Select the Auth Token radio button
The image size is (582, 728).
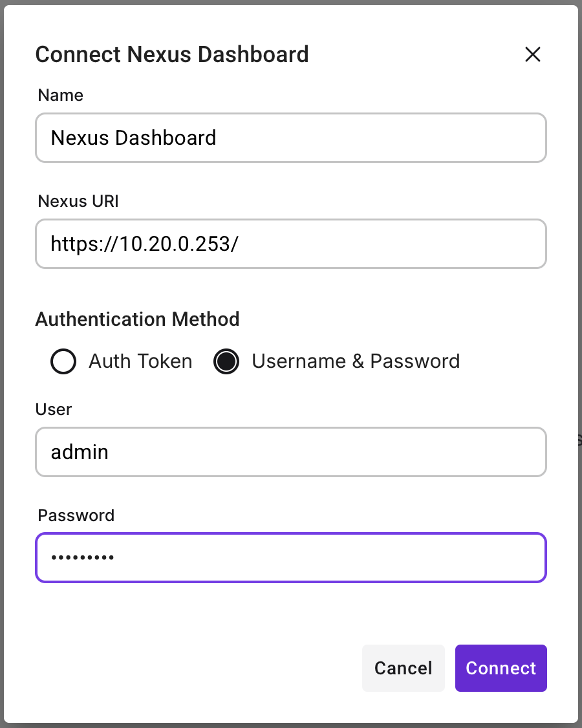click(63, 361)
